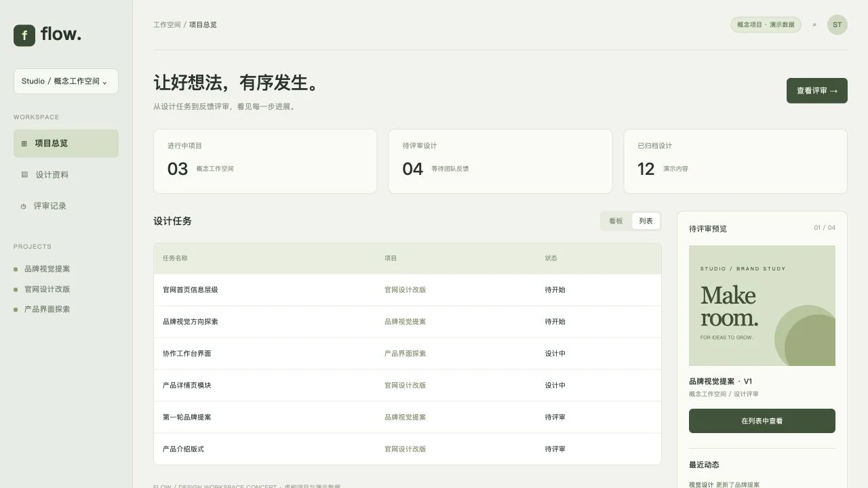This screenshot has height=488, width=868.
Task: Open the Studio / 概念工作空间 workspace dropdown
Action: (66, 81)
